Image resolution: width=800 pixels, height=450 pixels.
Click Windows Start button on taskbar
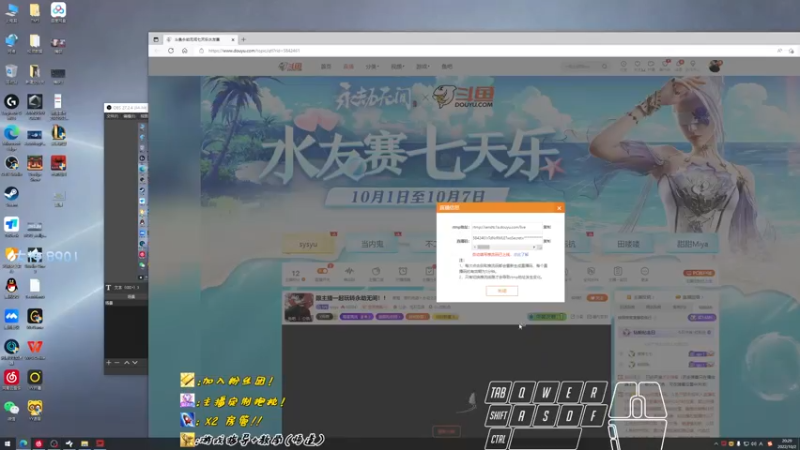tap(7, 443)
